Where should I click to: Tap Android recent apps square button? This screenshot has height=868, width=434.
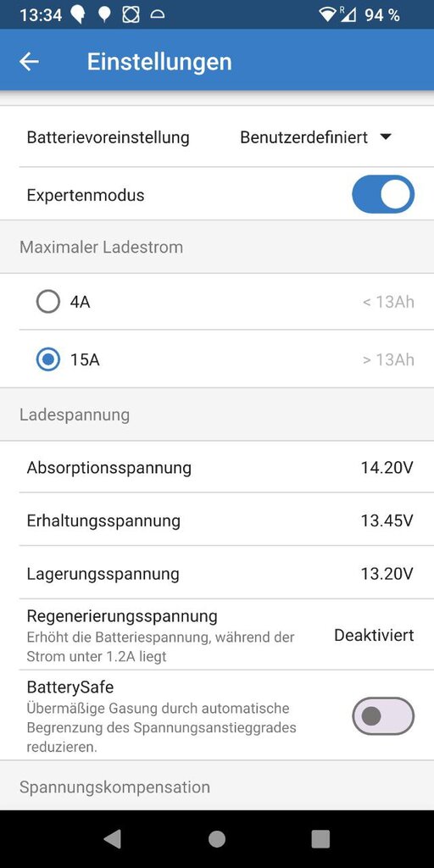(x=320, y=838)
